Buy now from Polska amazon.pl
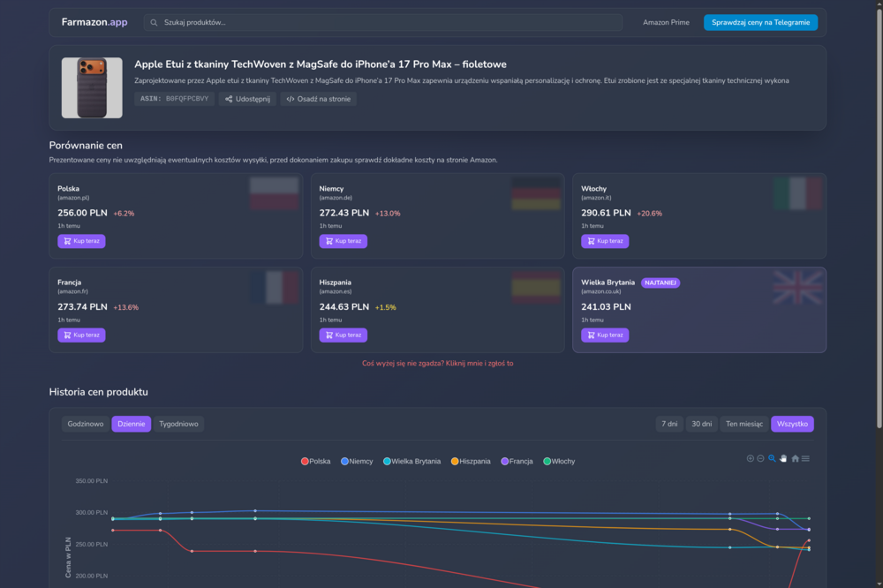 [x=81, y=241]
